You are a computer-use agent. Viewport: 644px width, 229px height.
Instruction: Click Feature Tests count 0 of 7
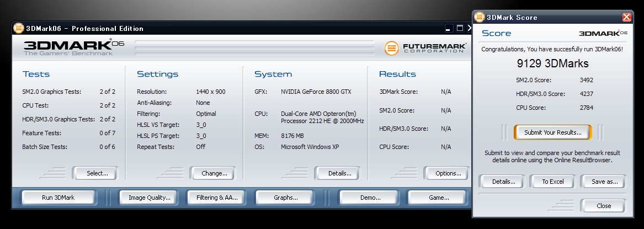(107, 133)
